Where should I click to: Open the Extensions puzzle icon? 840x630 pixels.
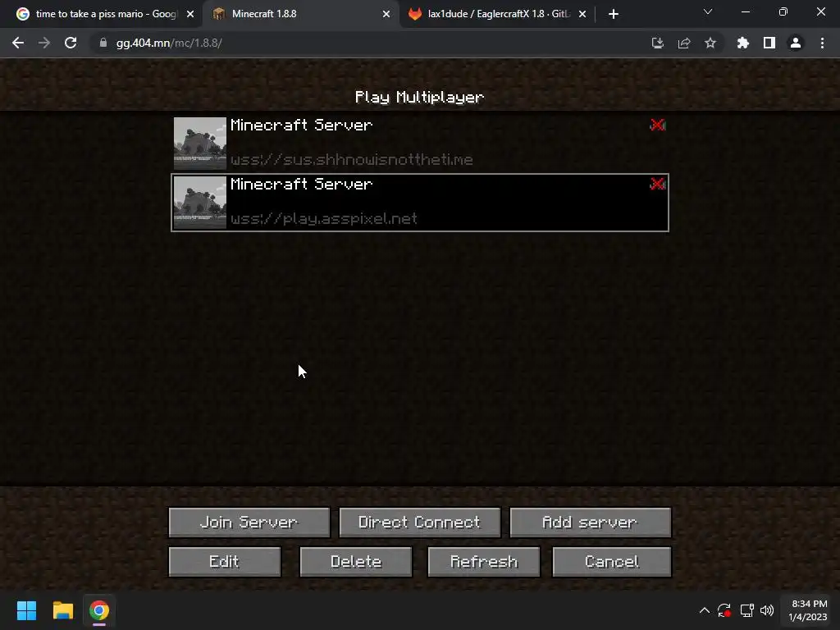click(743, 43)
